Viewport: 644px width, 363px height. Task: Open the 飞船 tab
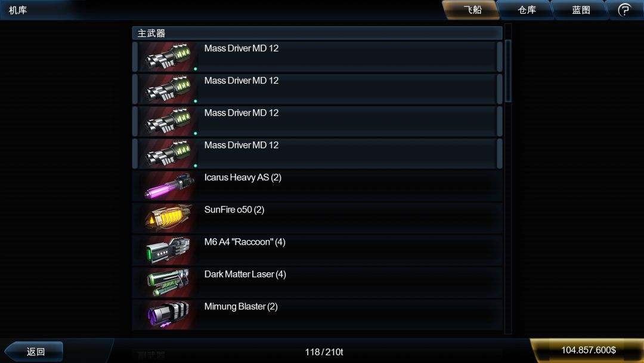(x=472, y=10)
